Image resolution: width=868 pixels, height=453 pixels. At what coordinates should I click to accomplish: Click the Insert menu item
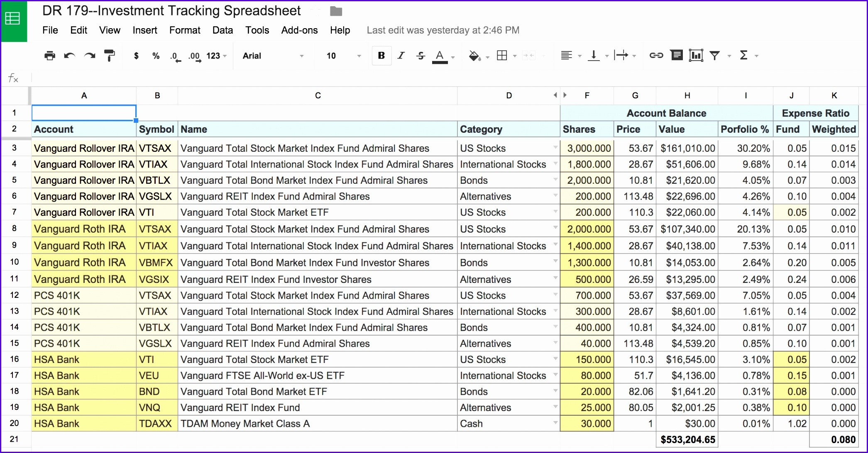pos(144,30)
